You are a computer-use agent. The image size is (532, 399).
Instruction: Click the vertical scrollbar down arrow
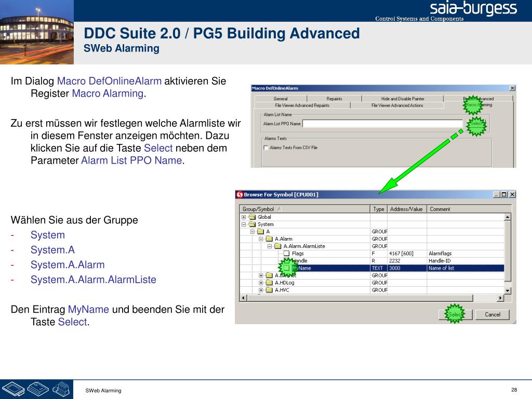[508, 290]
